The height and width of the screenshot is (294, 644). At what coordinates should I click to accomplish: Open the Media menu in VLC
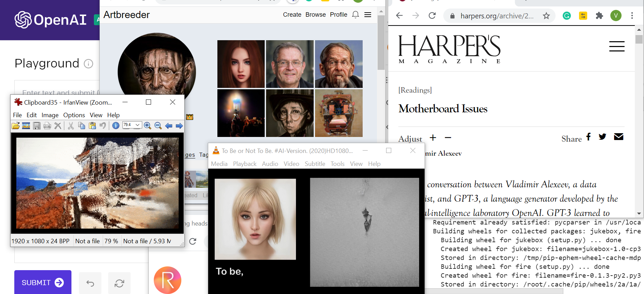tap(219, 164)
